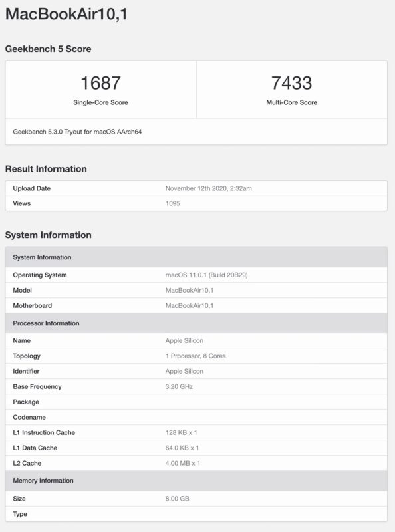395x532 pixels.
Task: Select the Identifier label
Action: 26,372
